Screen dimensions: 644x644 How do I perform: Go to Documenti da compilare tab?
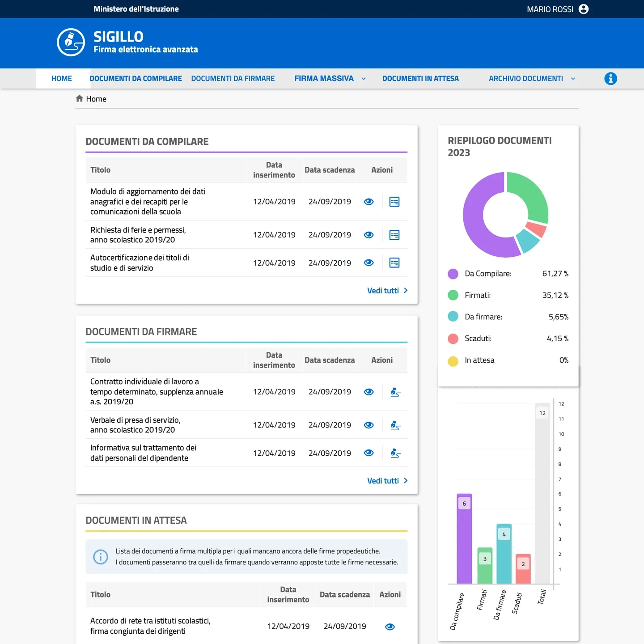[136, 79]
